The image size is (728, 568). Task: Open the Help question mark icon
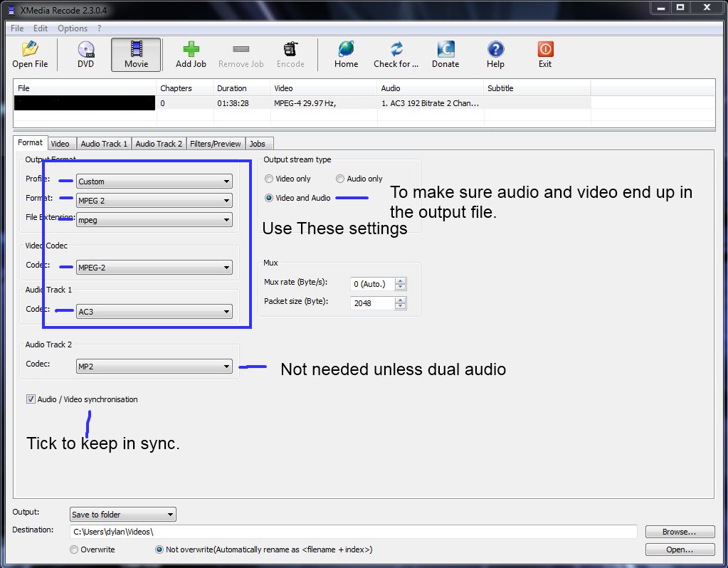(x=495, y=49)
